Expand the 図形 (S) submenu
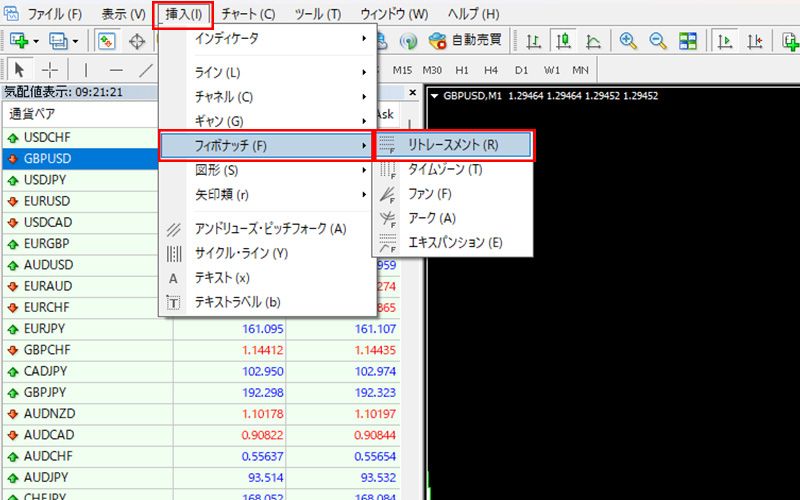800x500 pixels. tap(268, 170)
